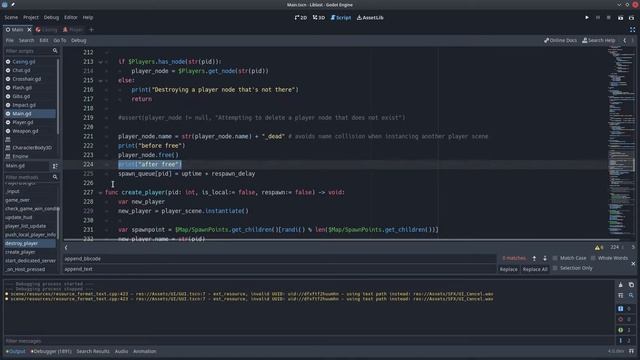Click search icon in Filter scripts box

click(x=55, y=51)
